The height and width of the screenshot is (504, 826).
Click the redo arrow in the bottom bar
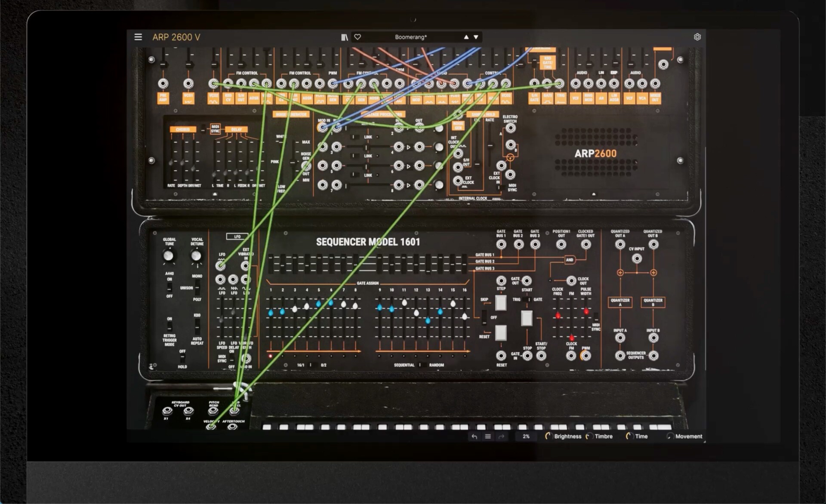501,436
